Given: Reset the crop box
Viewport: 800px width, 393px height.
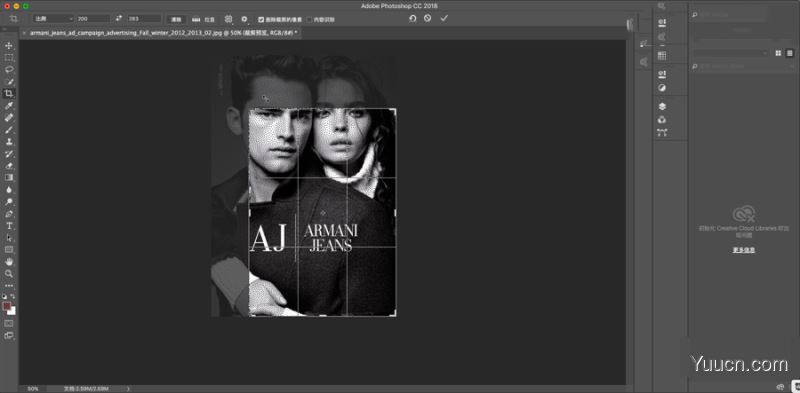Looking at the screenshot, I should click(x=413, y=18).
